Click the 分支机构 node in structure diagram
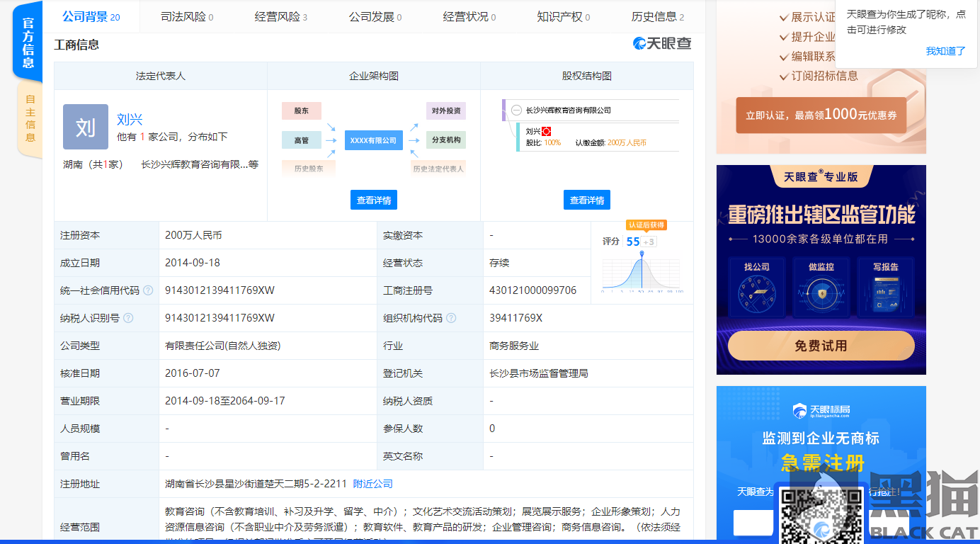 pos(446,140)
